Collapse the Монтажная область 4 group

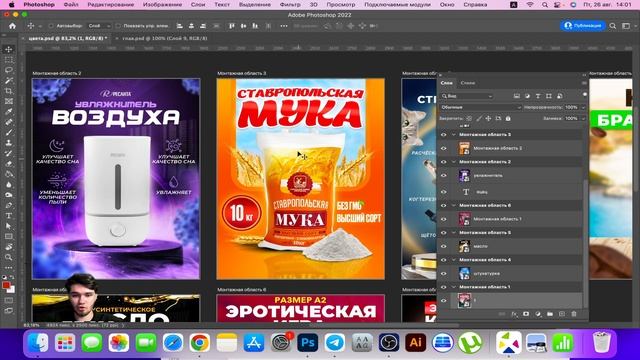[453, 260]
